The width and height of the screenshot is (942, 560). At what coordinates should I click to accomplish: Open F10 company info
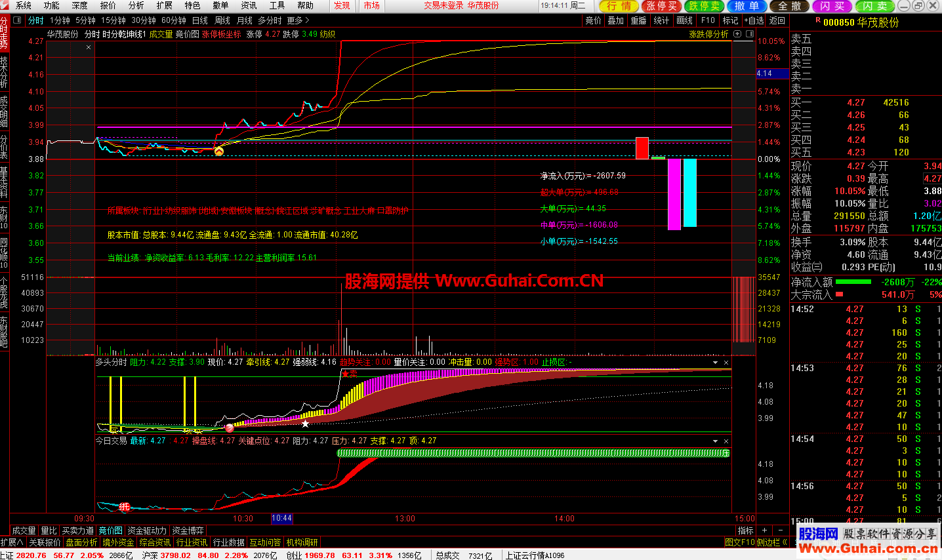pyautogui.click(x=708, y=20)
